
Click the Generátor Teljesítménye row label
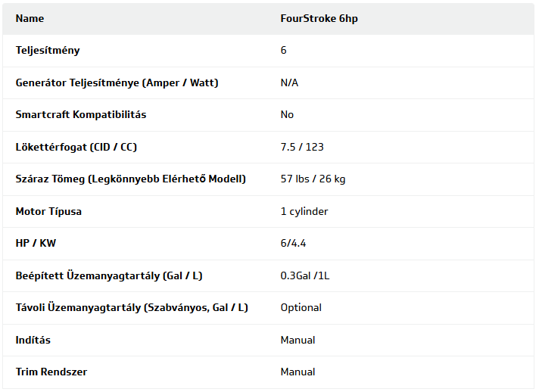click(x=117, y=82)
